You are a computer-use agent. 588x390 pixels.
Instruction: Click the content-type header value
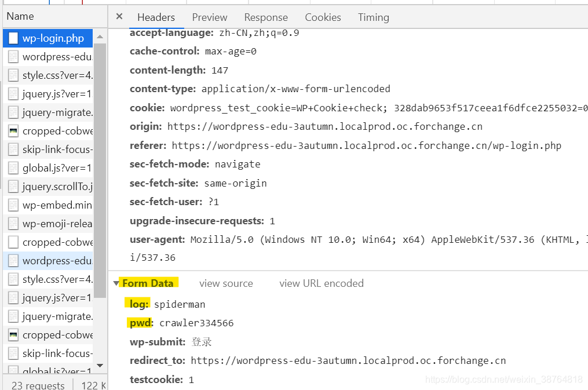[x=296, y=89]
